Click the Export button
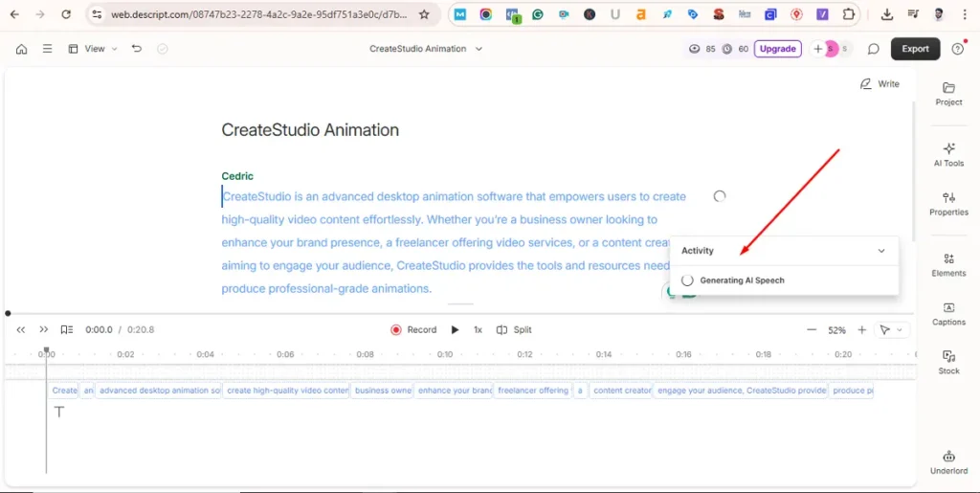The height and width of the screenshot is (493, 980). (915, 49)
